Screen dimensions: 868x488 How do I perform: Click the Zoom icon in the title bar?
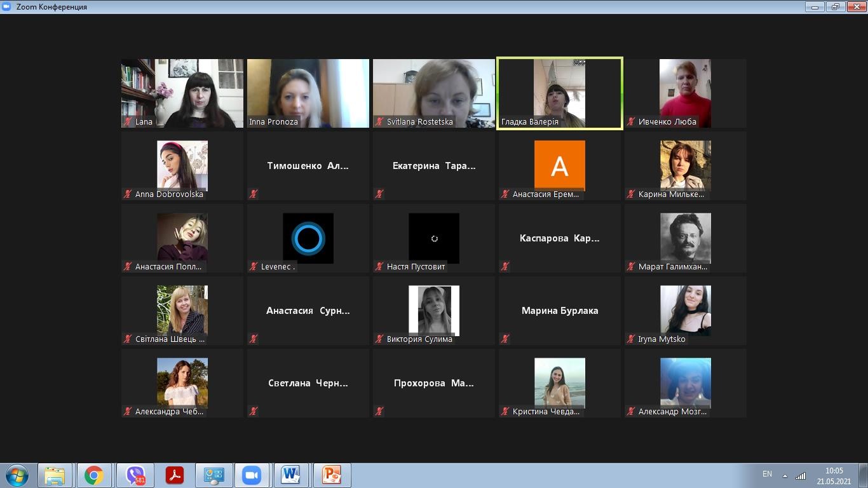pos(7,6)
